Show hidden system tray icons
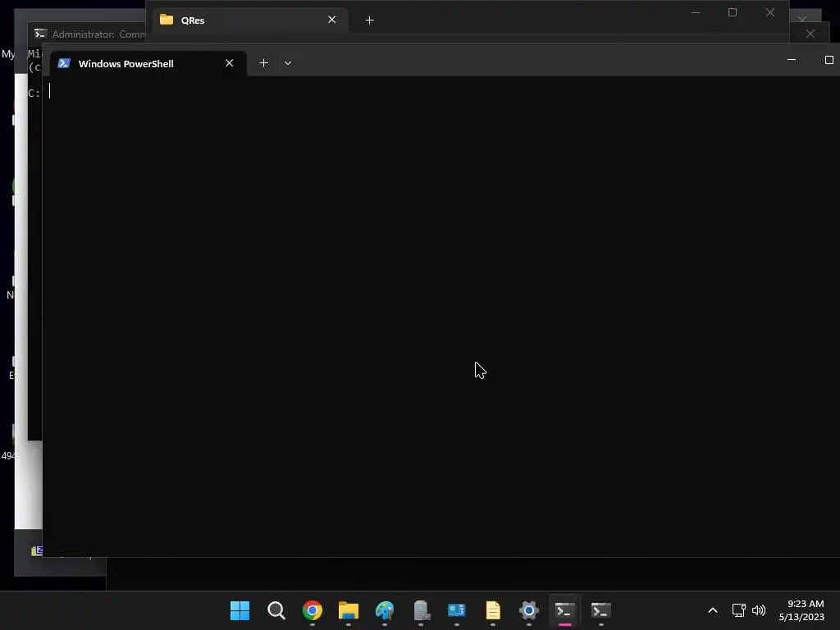Viewport: 840px width, 630px height. 713,610
